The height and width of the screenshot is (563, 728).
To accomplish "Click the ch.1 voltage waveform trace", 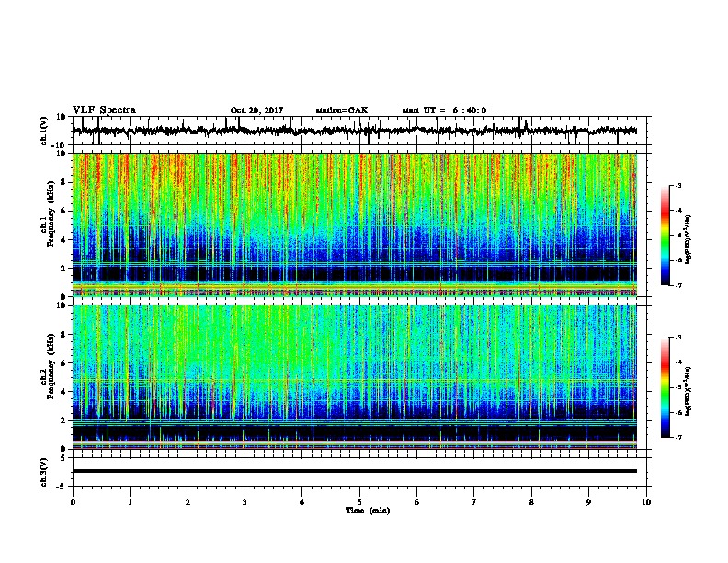I will (x=354, y=131).
